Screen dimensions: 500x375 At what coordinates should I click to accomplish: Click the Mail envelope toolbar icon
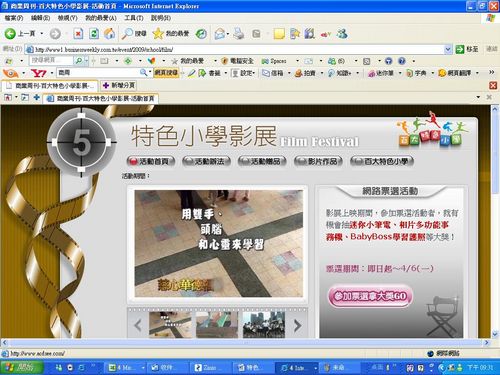coord(219,34)
